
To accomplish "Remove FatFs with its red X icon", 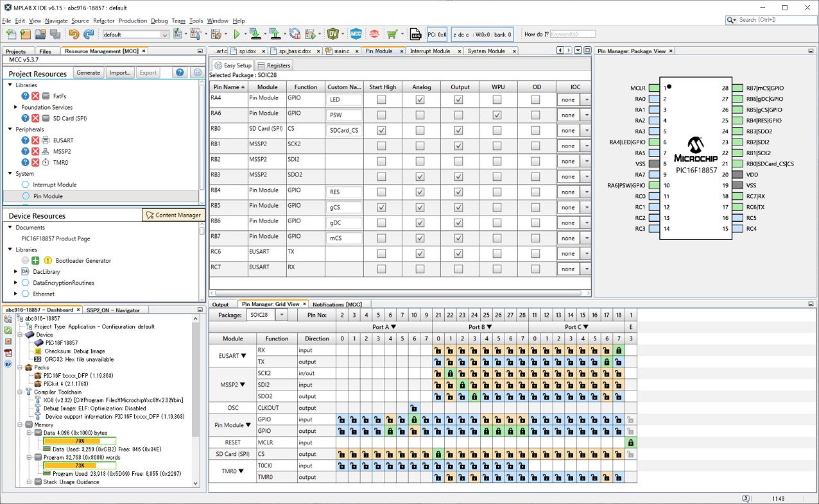I will (35, 96).
